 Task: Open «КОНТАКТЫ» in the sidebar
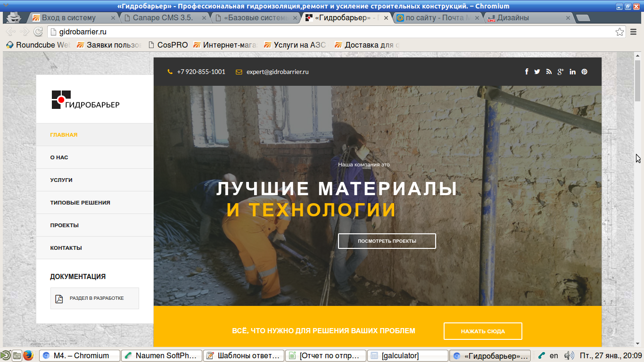66,248
